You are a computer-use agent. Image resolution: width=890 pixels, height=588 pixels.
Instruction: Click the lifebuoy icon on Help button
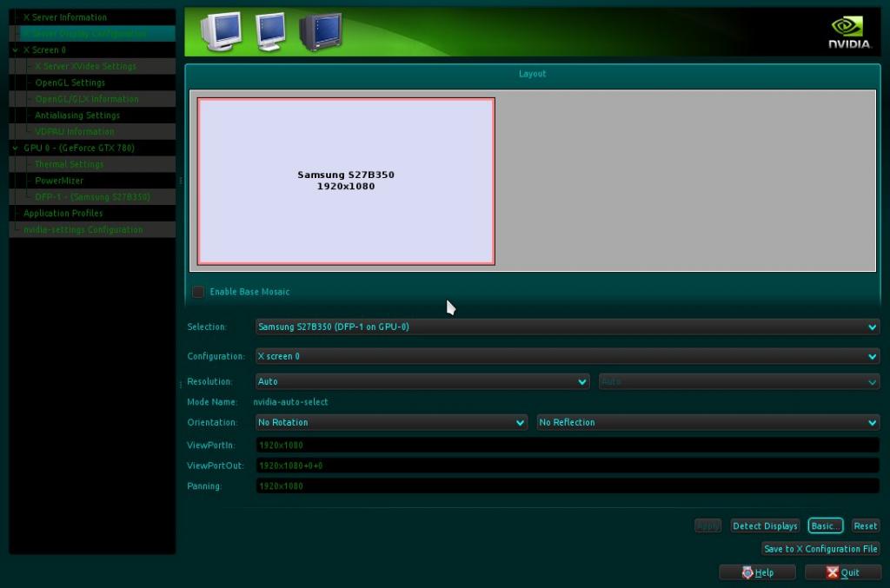click(747, 572)
